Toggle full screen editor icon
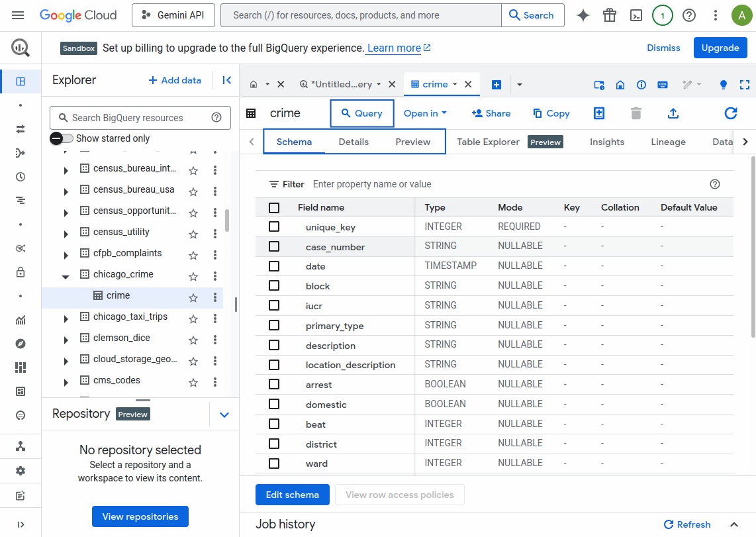This screenshot has width=756, height=537. [x=745, y=85]
